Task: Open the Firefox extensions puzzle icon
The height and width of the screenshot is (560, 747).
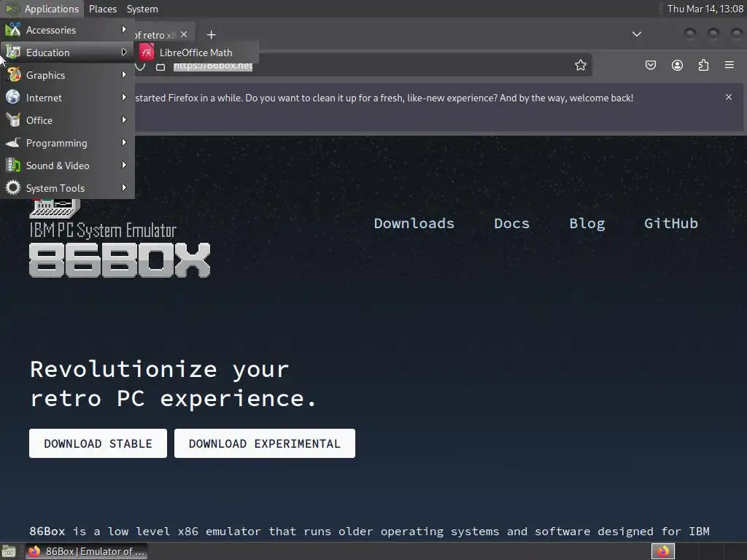Action: [703, 65]
